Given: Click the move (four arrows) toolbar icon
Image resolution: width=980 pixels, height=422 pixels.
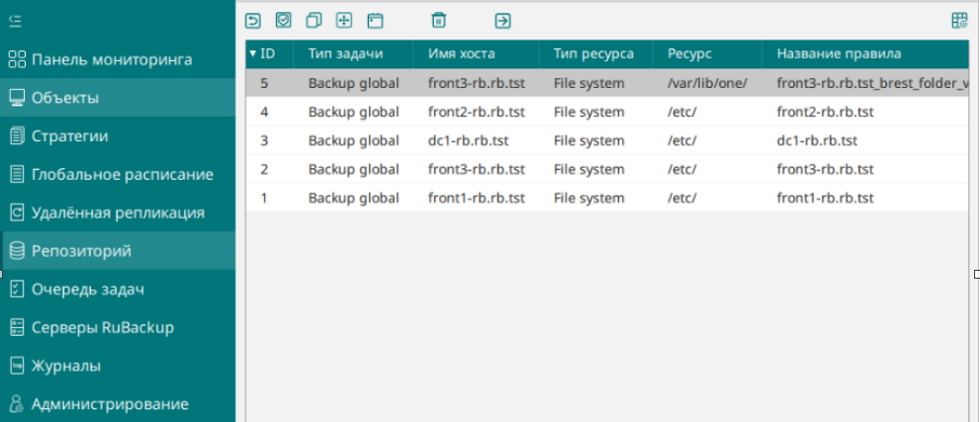Looking at the screenshot, I should click(x=344, y=21).
